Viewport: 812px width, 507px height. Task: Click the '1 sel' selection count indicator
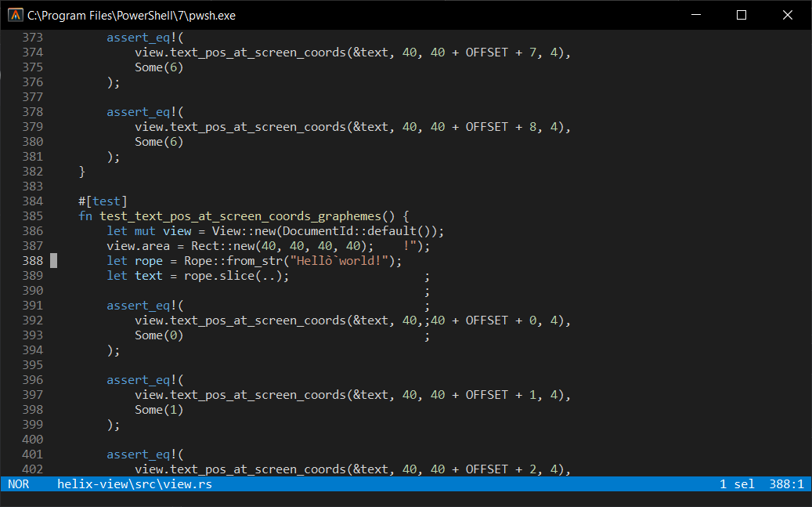(737, 484)
